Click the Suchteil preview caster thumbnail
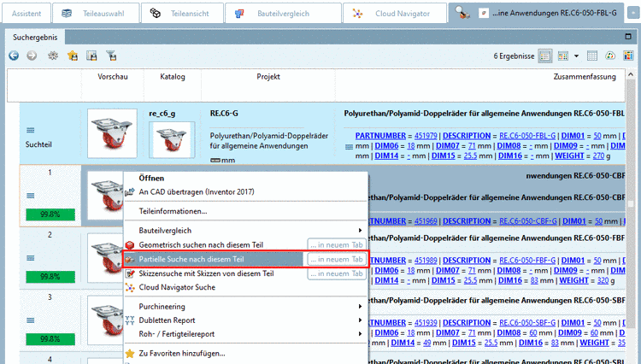 point(112,133)
